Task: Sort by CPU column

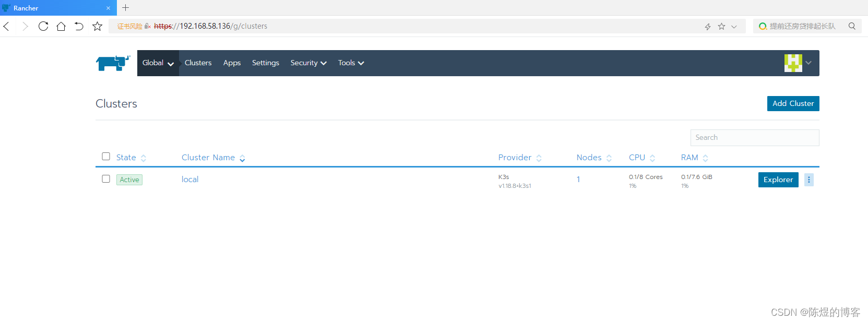Action: pos(642,158)
